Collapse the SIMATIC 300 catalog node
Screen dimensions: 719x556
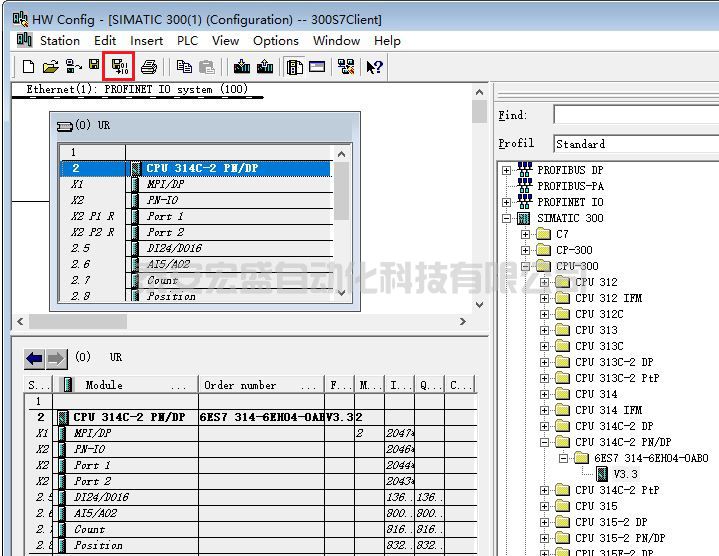click(x=507, y=218)
